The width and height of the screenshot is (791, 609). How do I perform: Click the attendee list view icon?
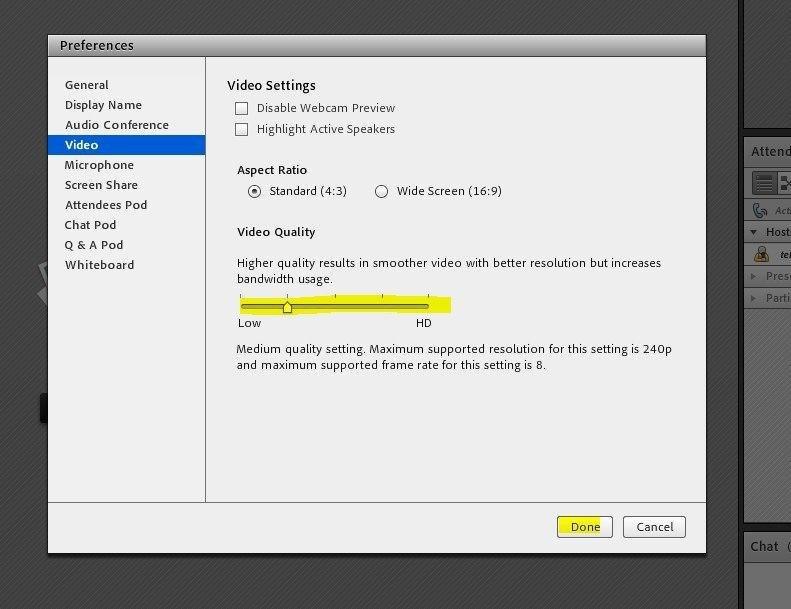pyautogui.click(x=764, y=183)
